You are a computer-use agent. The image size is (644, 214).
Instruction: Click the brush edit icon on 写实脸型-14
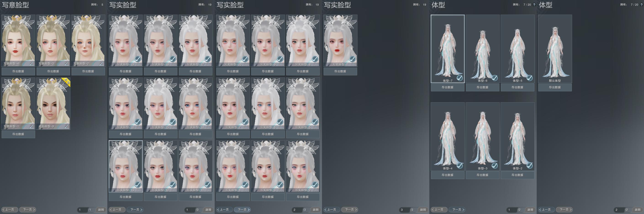pos(208,122)
